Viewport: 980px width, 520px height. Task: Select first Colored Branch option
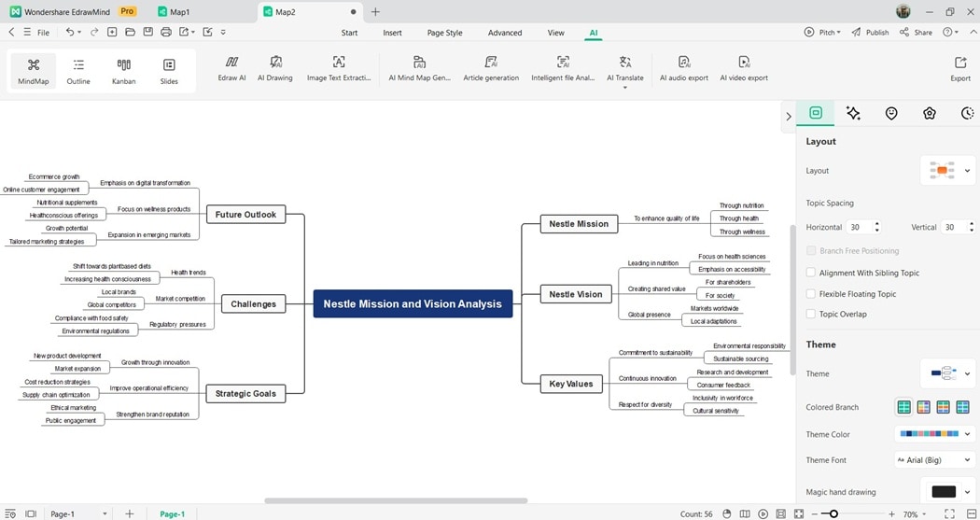click(x=903, y=407)
